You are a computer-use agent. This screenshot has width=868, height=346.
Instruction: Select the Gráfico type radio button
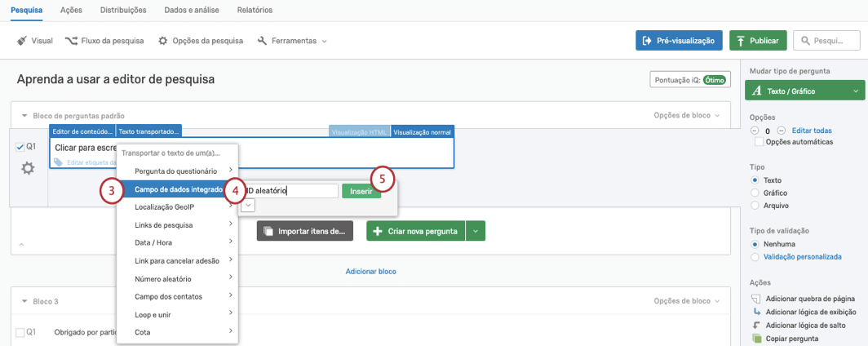click(754, 193)
